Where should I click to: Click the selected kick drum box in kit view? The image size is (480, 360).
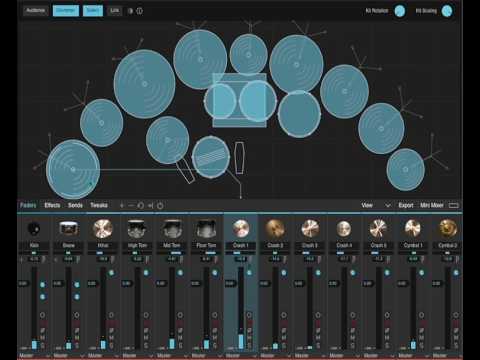[240, 100]
